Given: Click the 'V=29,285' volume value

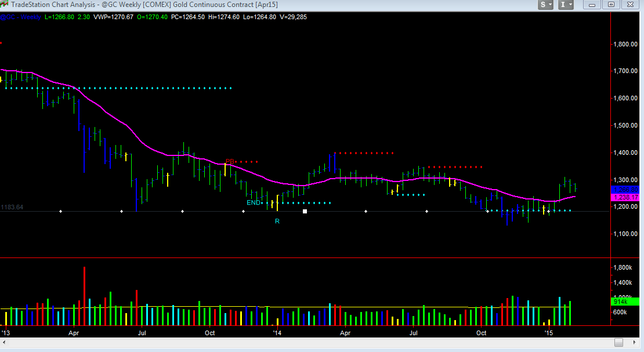Looking at the screenshot, I should [x=293, y=17].
